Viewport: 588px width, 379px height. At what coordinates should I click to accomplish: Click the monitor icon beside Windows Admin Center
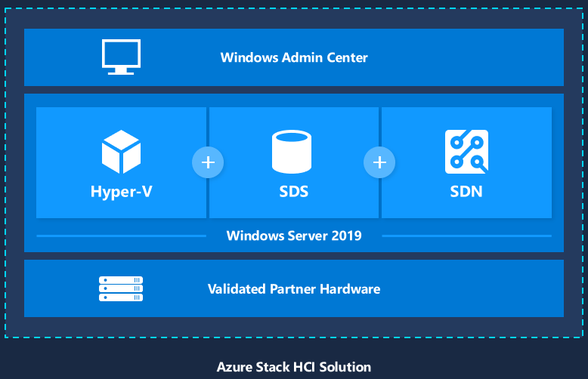pos(121,57)
